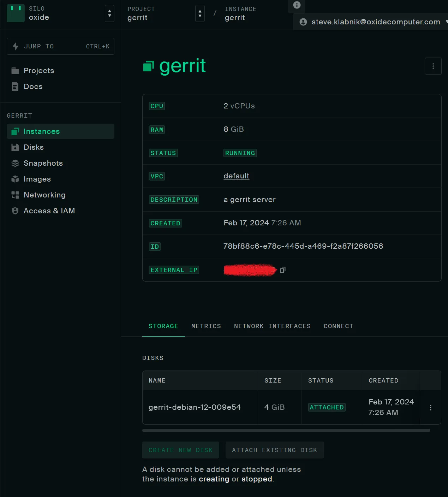Viewport: 448px width, 497px height.
Task: Click the 2 vCPUs value
Action: coord(239,106)
